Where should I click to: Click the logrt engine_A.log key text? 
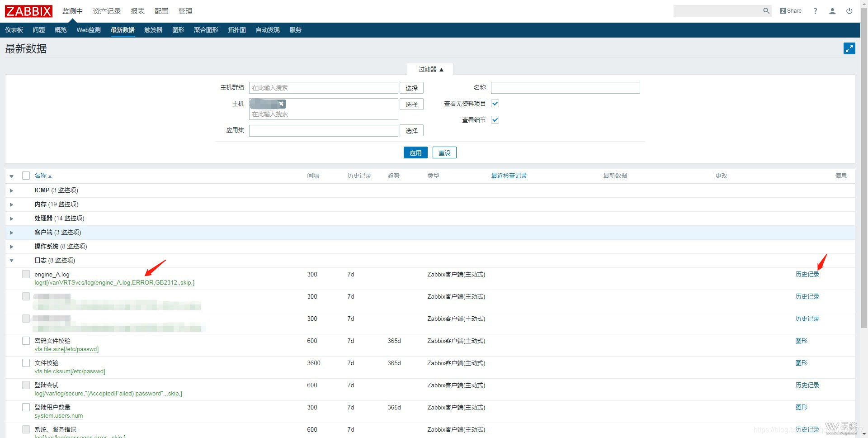(x=114, y=283)
